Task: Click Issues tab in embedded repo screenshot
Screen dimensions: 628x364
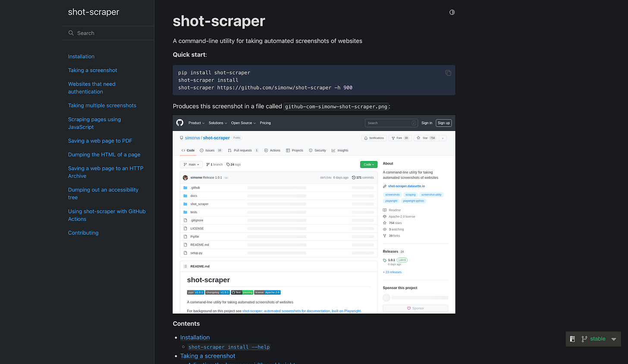Action: click(x=211, y=150)
